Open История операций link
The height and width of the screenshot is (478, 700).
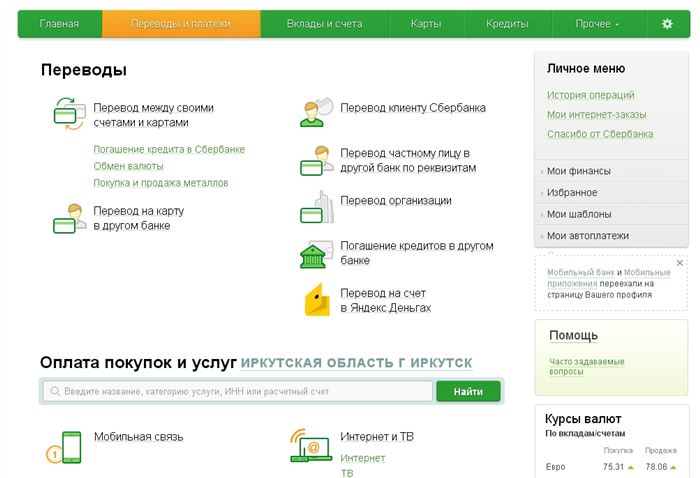click(591, 95)
